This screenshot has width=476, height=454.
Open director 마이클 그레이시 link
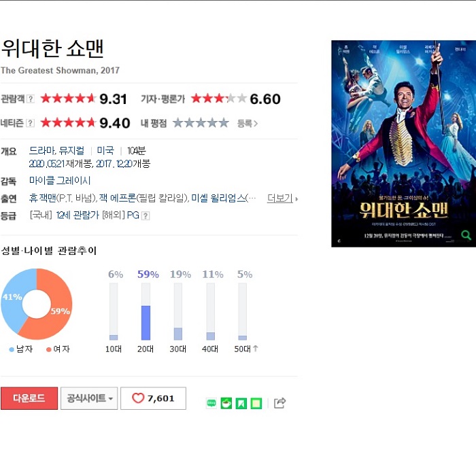pyautogui.click(x=60, y=181)
